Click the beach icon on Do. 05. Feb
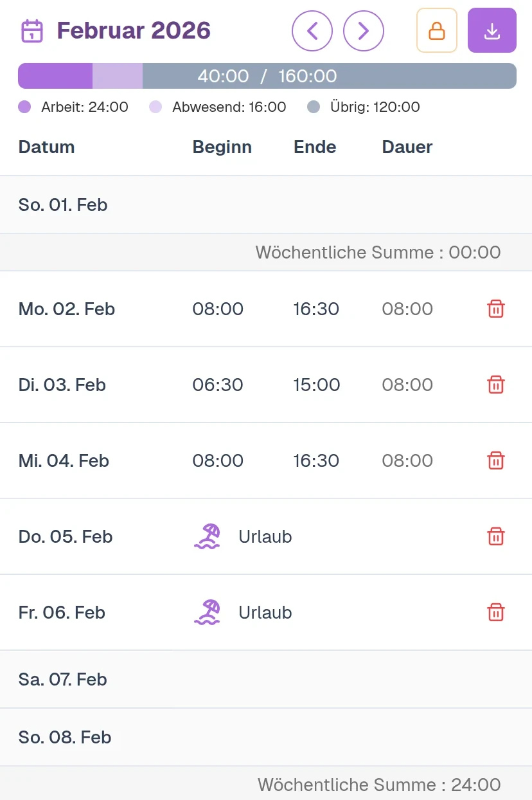This screenshot has height=800, width=532. (207, 536)
